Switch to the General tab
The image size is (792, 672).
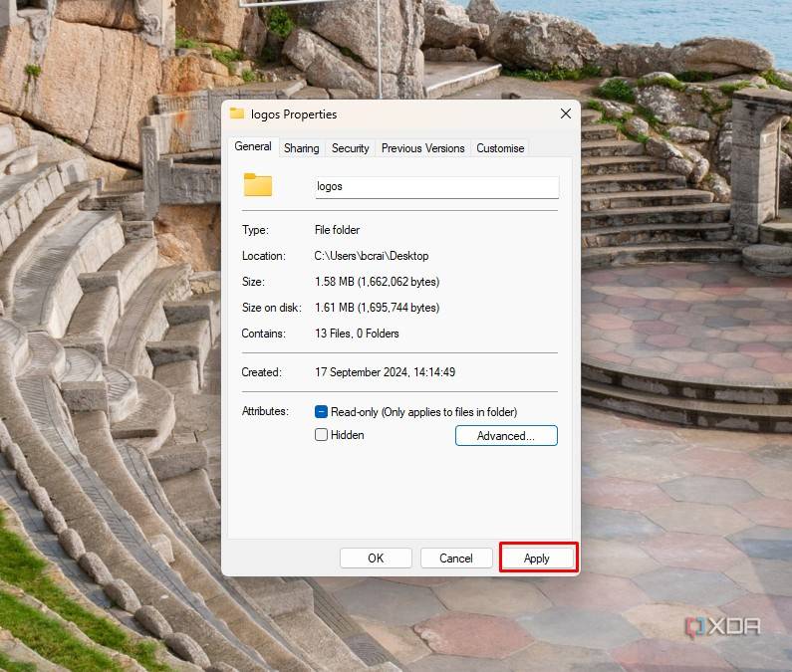[253, 147]
